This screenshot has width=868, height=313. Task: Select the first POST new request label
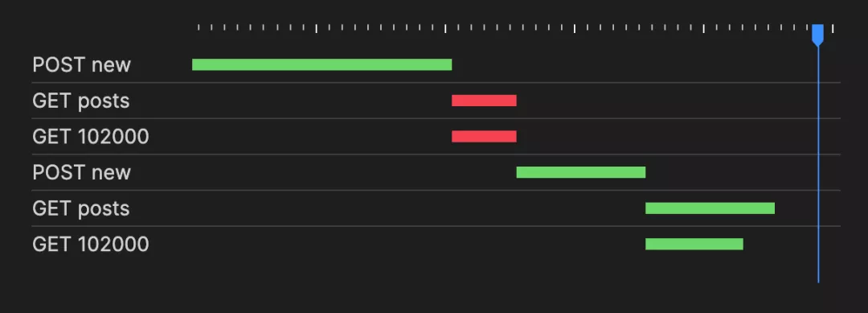(81, 65)
